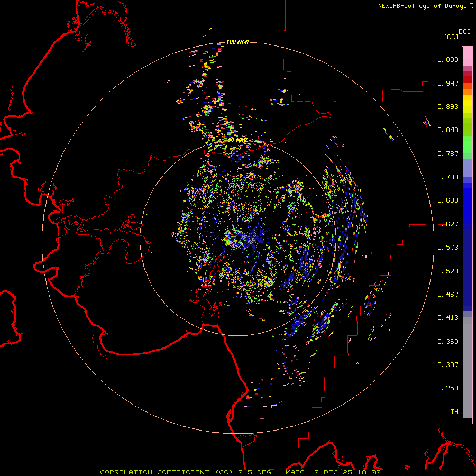Select the 0.733 scale value

point(448,177)
